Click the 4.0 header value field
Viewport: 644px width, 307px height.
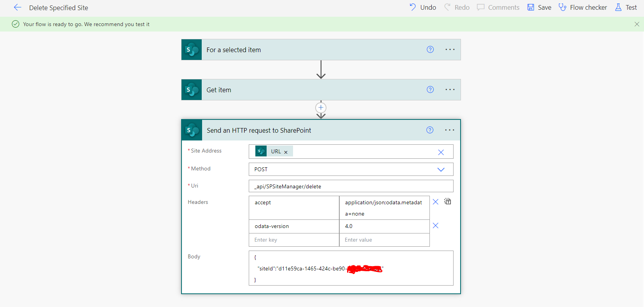tap(384, 226)
